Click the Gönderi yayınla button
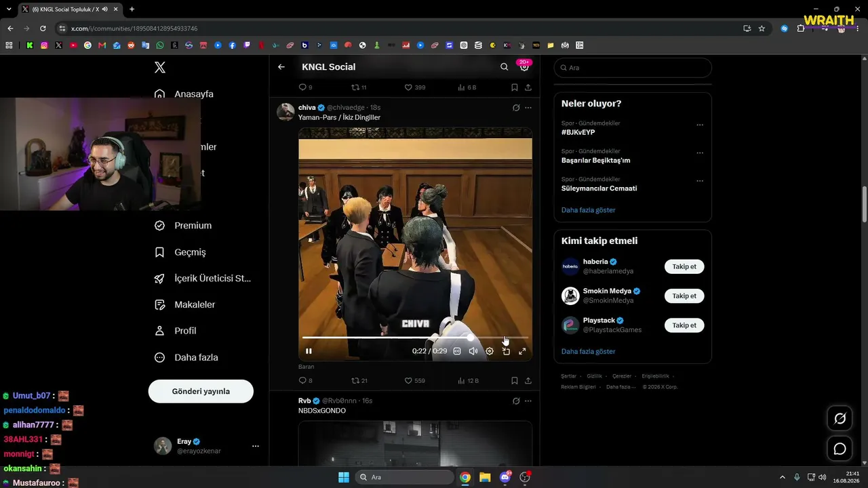This screenshot has width=868, height=488. click(x=201, y=391)
